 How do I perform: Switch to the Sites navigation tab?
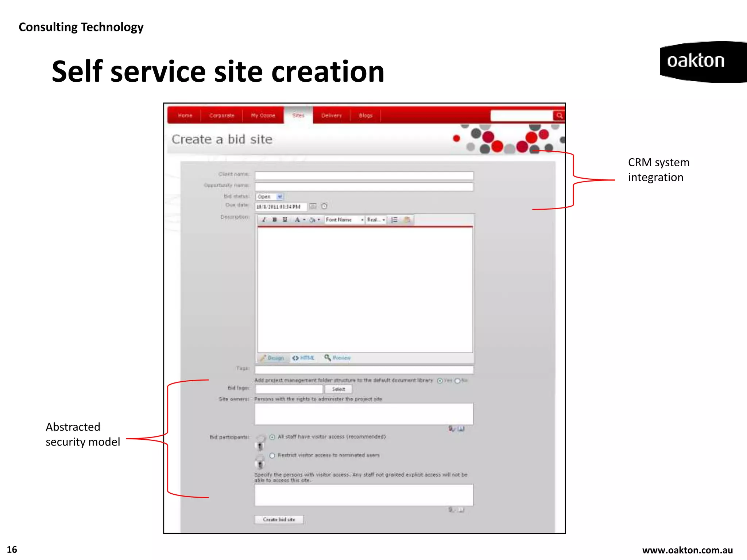coord(298,115)
